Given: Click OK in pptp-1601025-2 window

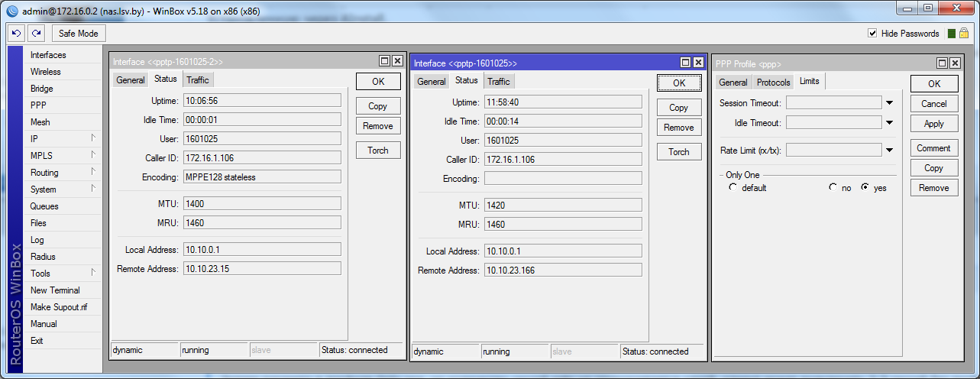Looking at the screenshot, I should pos(378,81).
